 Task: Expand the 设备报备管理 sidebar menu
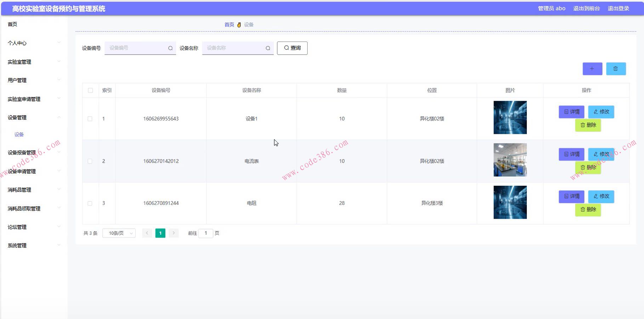[x=34, y=152]
